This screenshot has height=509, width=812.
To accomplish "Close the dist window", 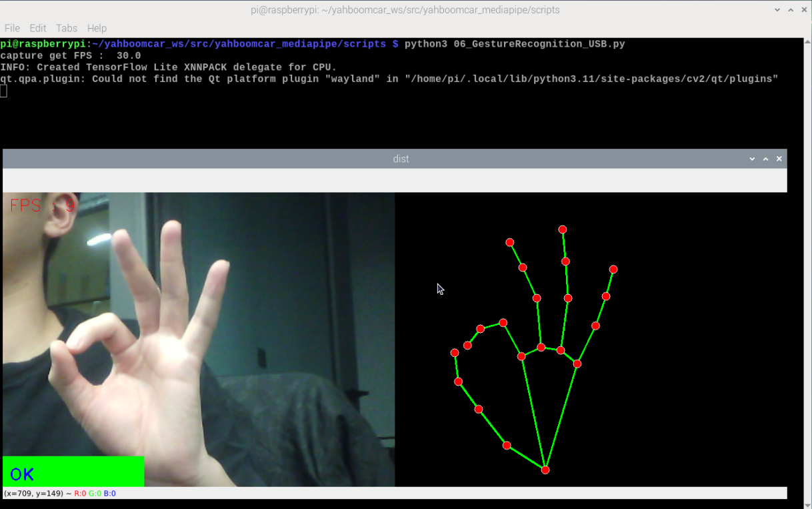I will click(x=779, y=159).
